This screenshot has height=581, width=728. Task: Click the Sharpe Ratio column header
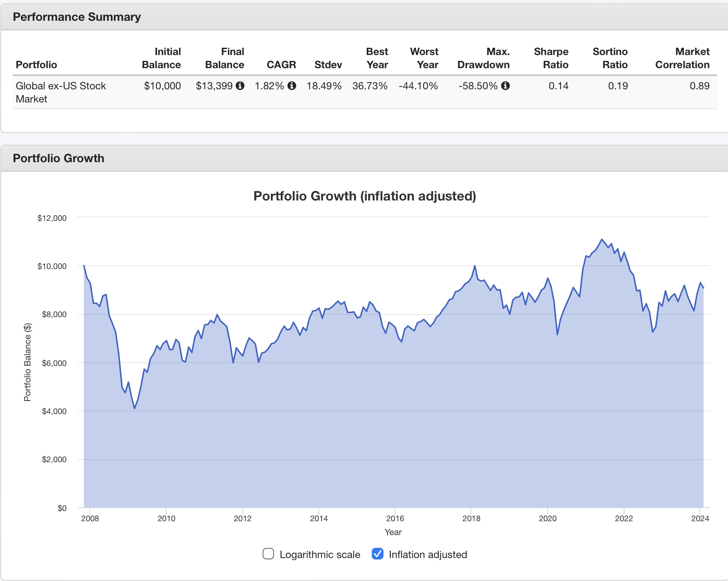551,58
